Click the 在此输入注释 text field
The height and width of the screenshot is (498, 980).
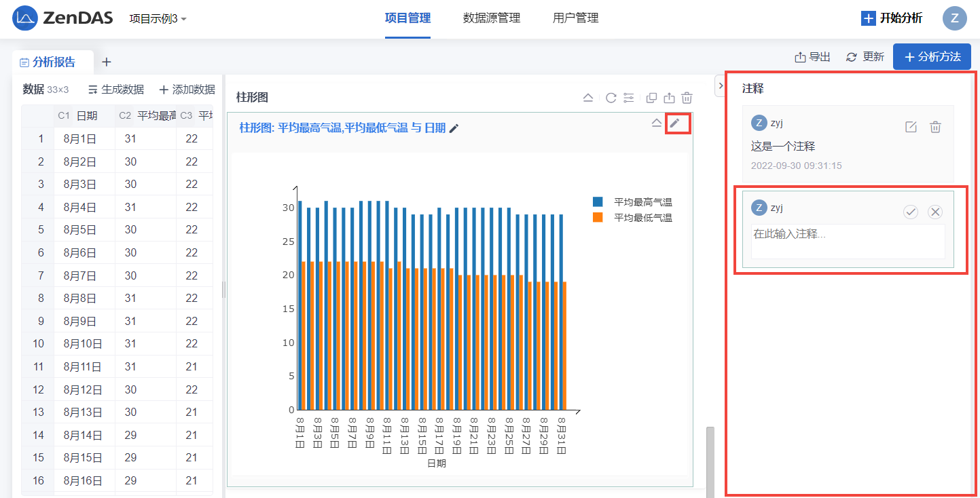tap(848, 241)
